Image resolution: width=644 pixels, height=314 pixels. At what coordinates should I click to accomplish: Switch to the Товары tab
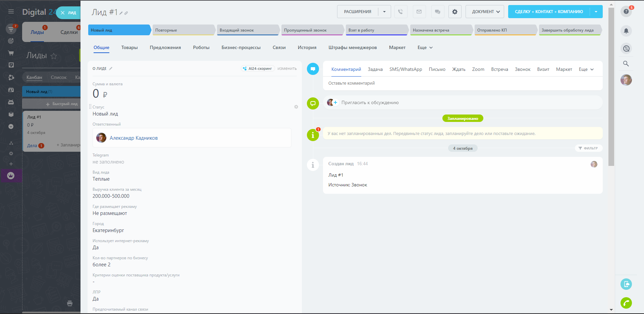129,48
